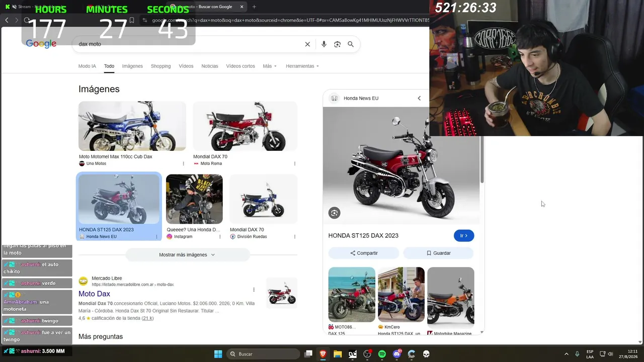Save the image with Guardar button

point(438,253)
